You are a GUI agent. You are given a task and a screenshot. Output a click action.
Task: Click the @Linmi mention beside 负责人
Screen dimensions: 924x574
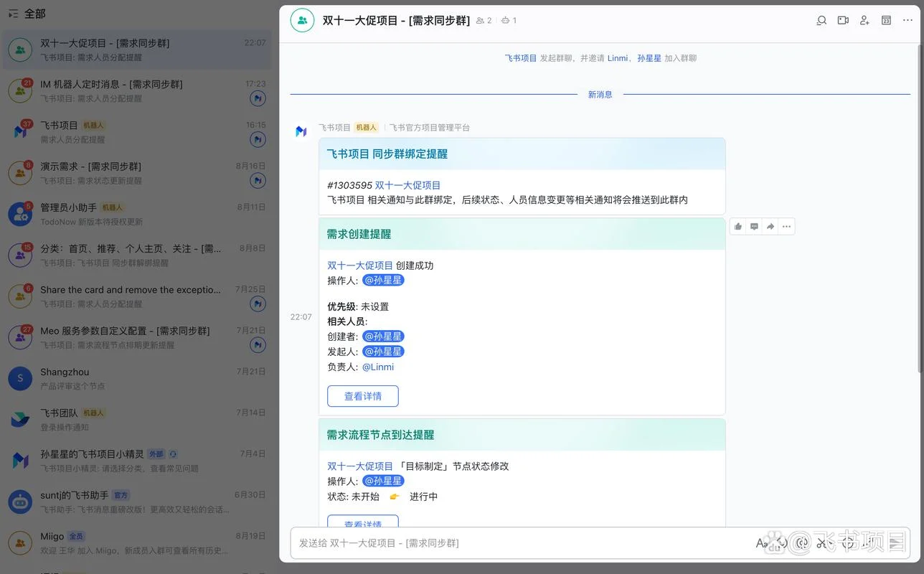point(378,367)
